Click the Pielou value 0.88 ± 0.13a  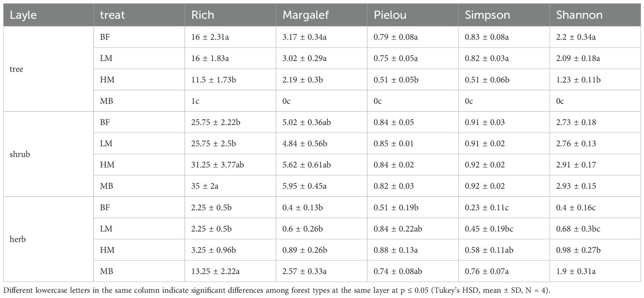[395, 250]
